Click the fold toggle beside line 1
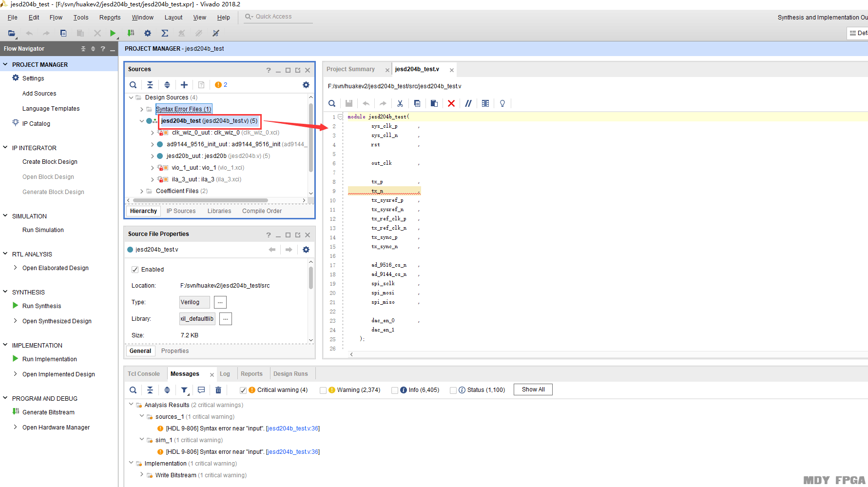Image resolution: width=868 pixels, height=487 pixels. point(341,117)
